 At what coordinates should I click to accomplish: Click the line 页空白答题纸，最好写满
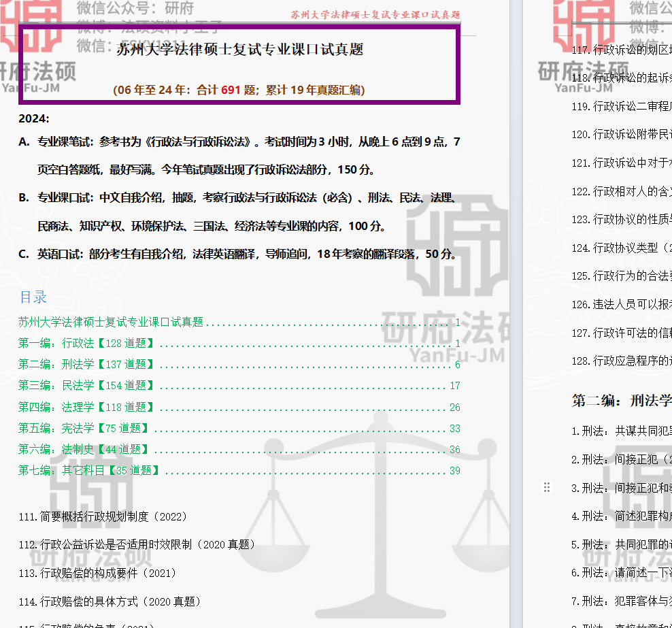pyautogui.click(x=205, y=169)
